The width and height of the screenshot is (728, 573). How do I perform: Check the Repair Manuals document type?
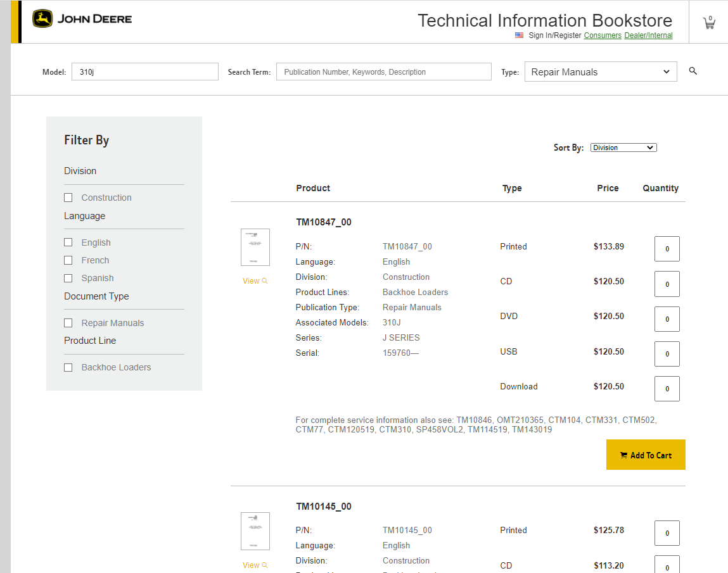[x=68, y=323]
